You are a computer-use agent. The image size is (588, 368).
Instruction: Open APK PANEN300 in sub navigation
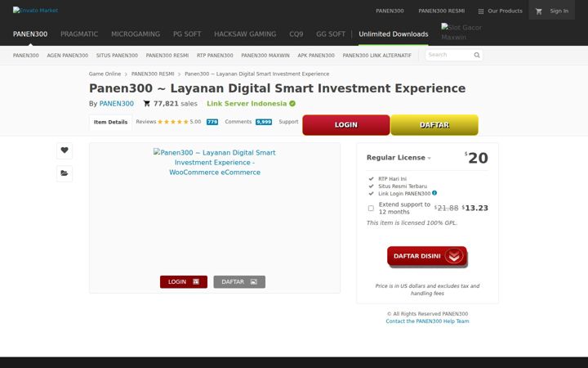(316, 56)
